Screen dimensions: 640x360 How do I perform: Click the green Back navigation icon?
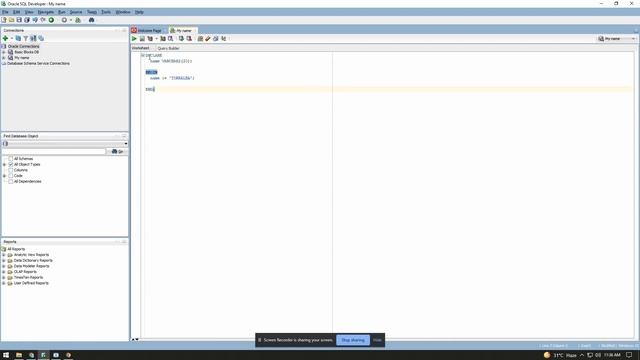51,20
